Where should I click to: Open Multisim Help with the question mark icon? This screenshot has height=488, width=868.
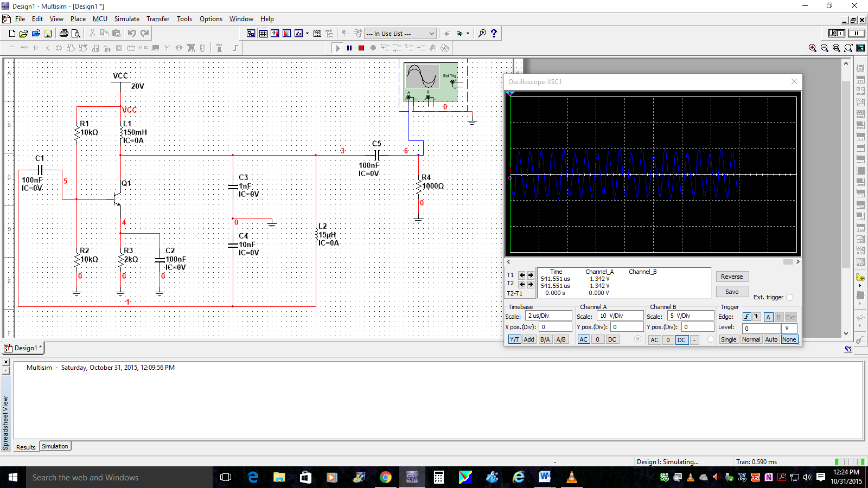pyautogui.click(x=494, y=33)
